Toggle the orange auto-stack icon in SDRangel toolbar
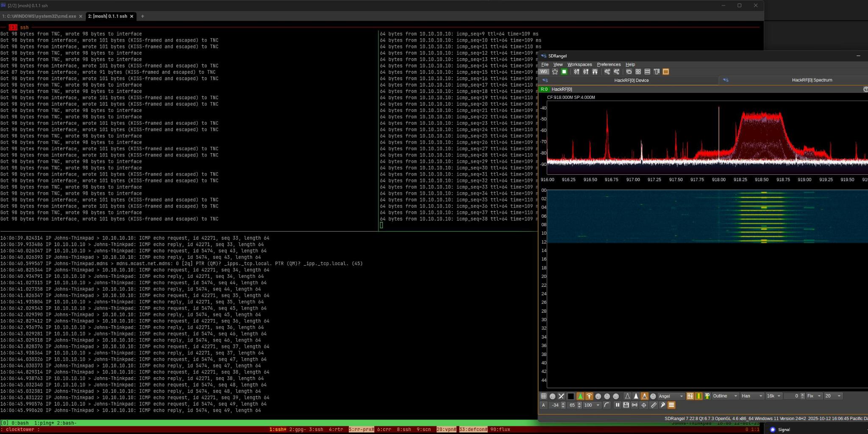Screen dimensions: 868x434 666,72
